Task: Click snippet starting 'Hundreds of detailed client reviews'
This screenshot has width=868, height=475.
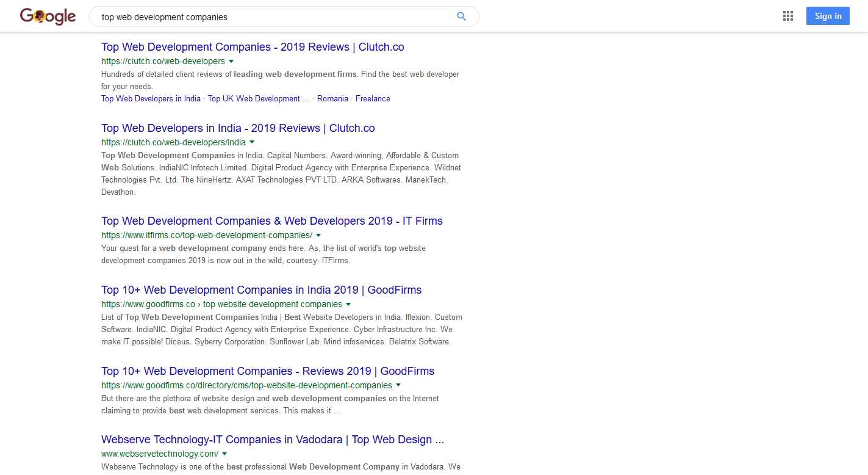Action: (281, 80)
